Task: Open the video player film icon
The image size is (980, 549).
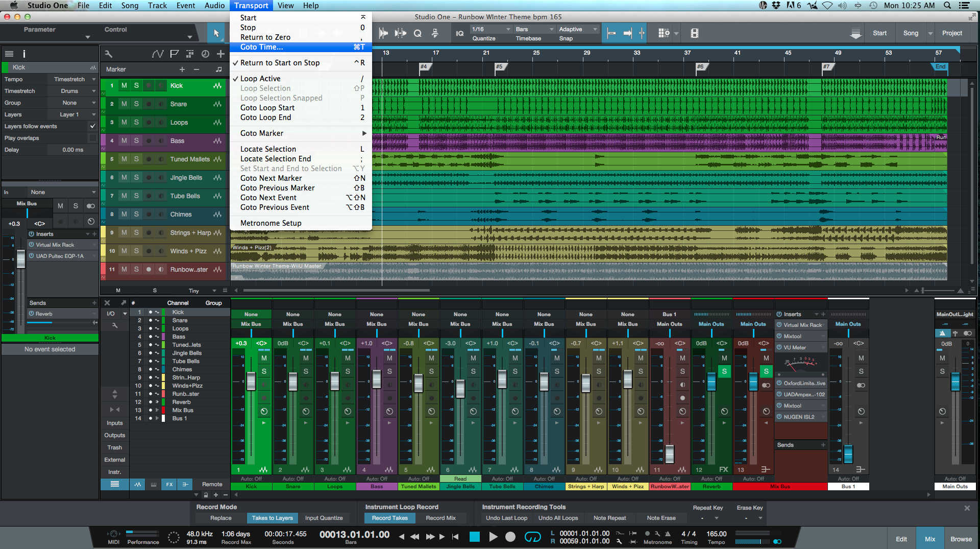Action: pyautogui.click(x=694, y=33)
